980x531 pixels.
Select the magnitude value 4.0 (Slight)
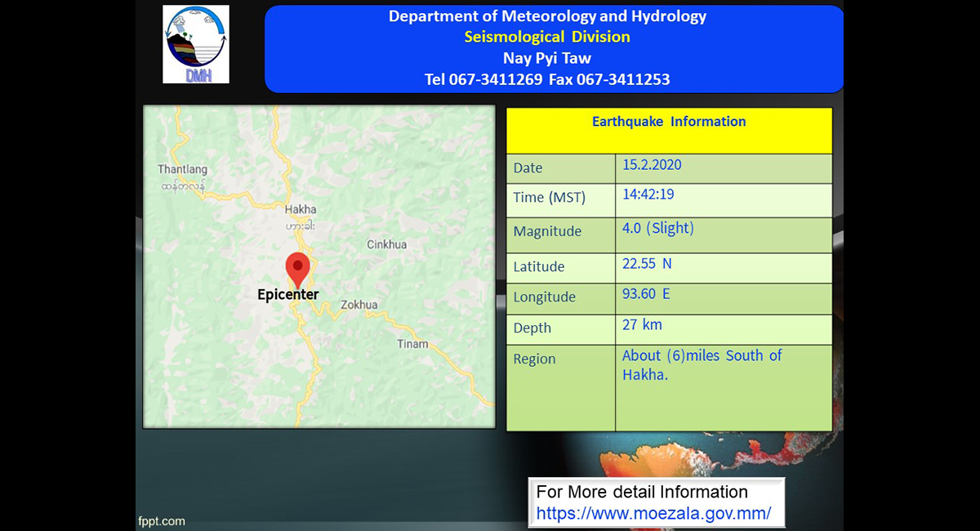pyautogui.click(x=658, y=228)
